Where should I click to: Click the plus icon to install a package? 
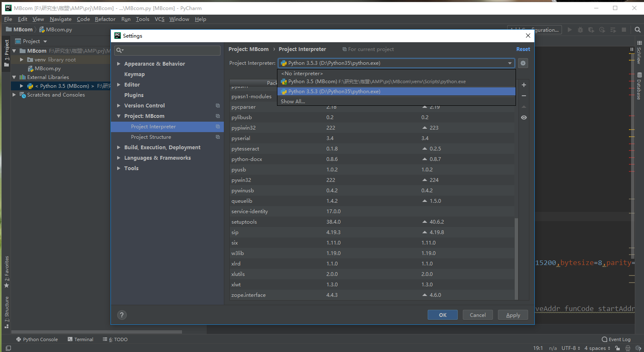click(524, 85)
